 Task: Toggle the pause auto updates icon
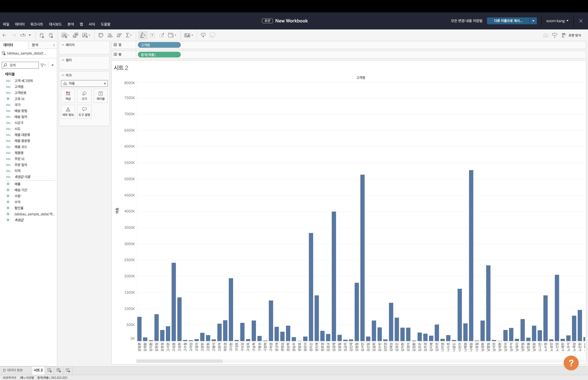(51, 35)
